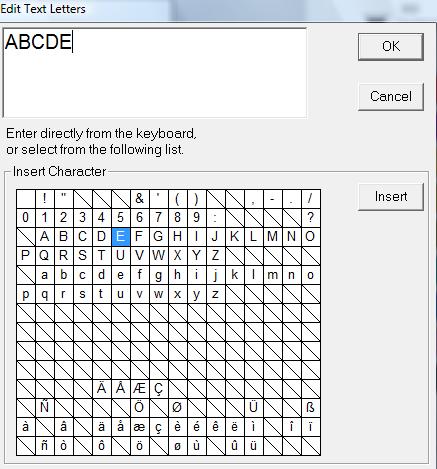
Task: Select the highlighted letter E cell
Action: click(x=121, y=237)
